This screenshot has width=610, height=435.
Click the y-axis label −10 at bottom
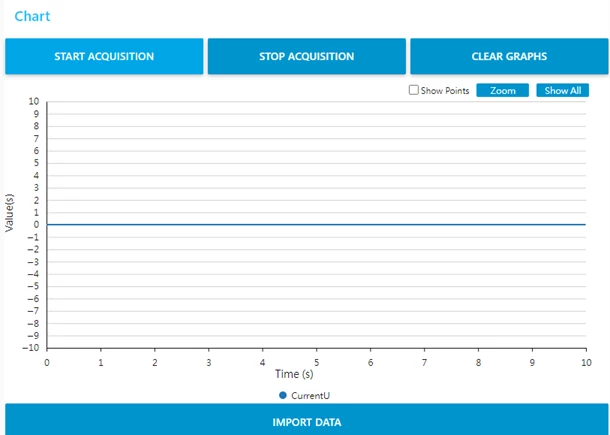(31, 348)
